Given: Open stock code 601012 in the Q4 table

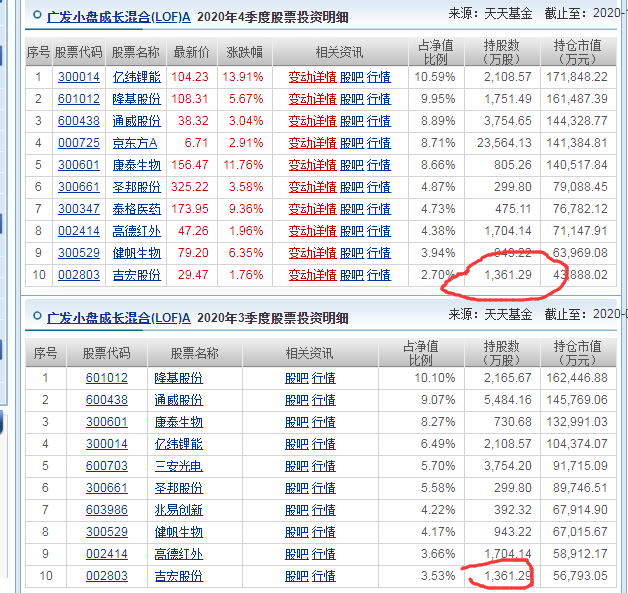Looking at the screenshot, I should (x=79, y=98).
